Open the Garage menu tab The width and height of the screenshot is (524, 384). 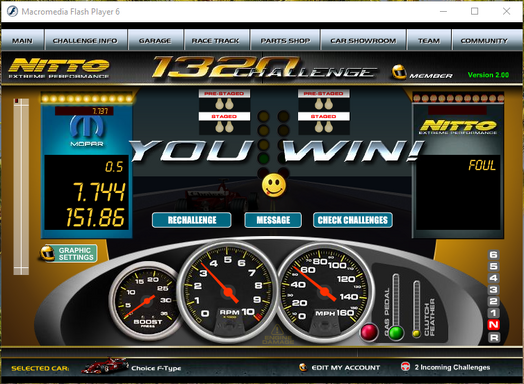point(155,40)
